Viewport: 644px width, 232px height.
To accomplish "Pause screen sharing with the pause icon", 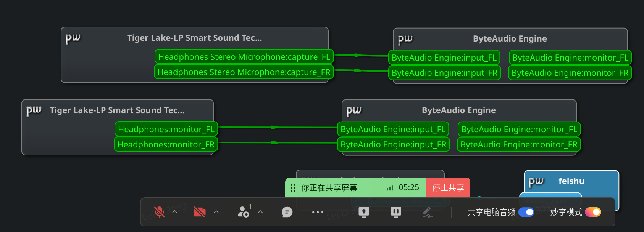I will pyautogui.click(x=396, y=212).
